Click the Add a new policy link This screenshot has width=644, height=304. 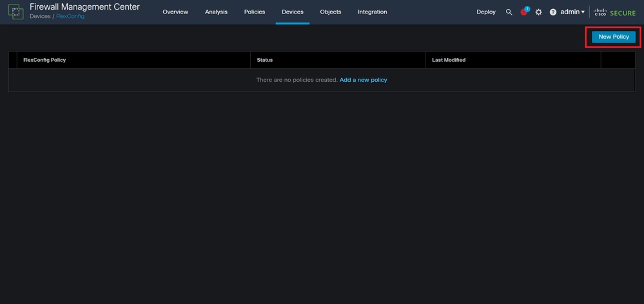coord(363,80)
